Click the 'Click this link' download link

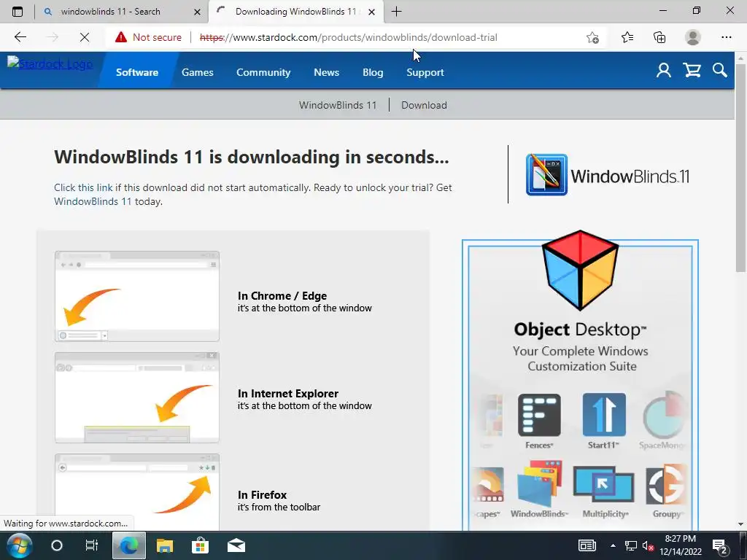[x=83, y=187]
